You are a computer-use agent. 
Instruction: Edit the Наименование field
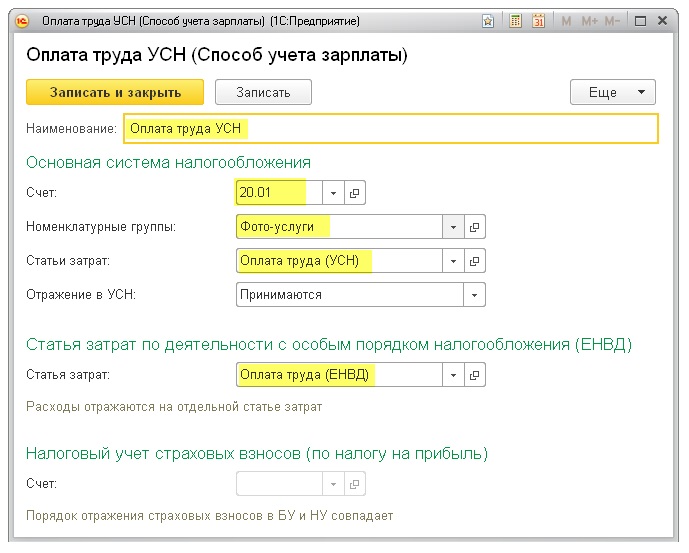pos(391,128)
